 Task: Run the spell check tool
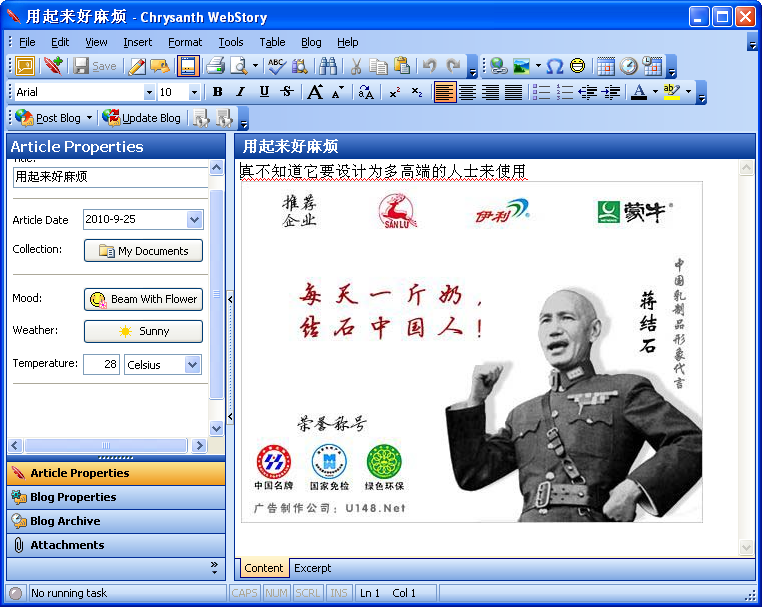[x=276, y=66]
